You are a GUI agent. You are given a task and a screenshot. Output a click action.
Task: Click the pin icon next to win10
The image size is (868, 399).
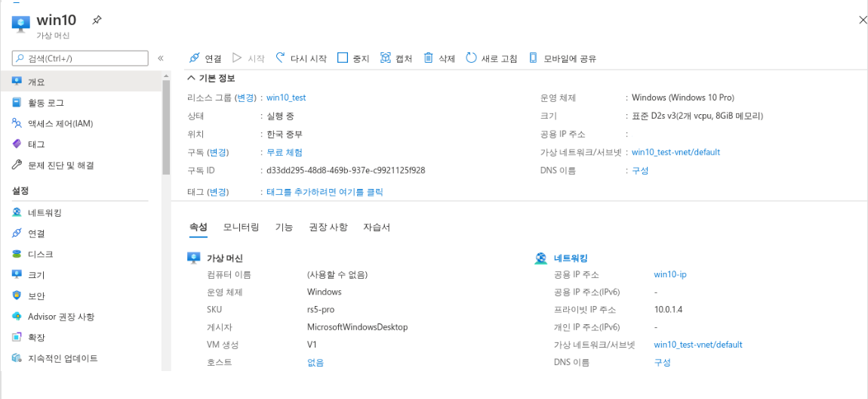click(97, 20)
